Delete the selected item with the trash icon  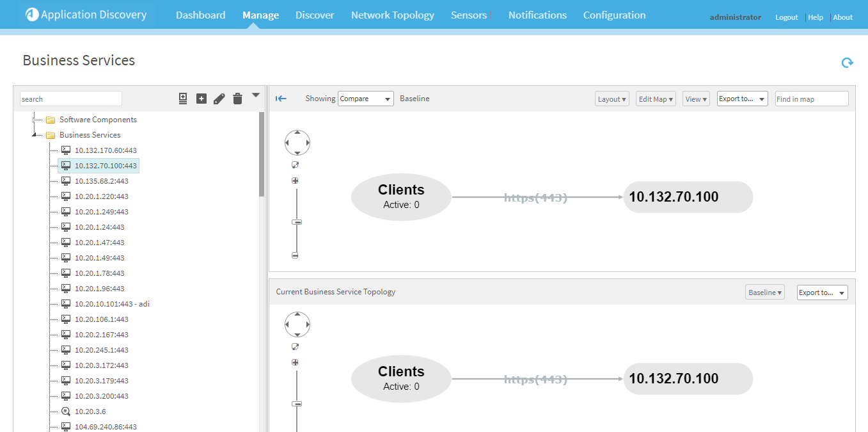[237, 99]
